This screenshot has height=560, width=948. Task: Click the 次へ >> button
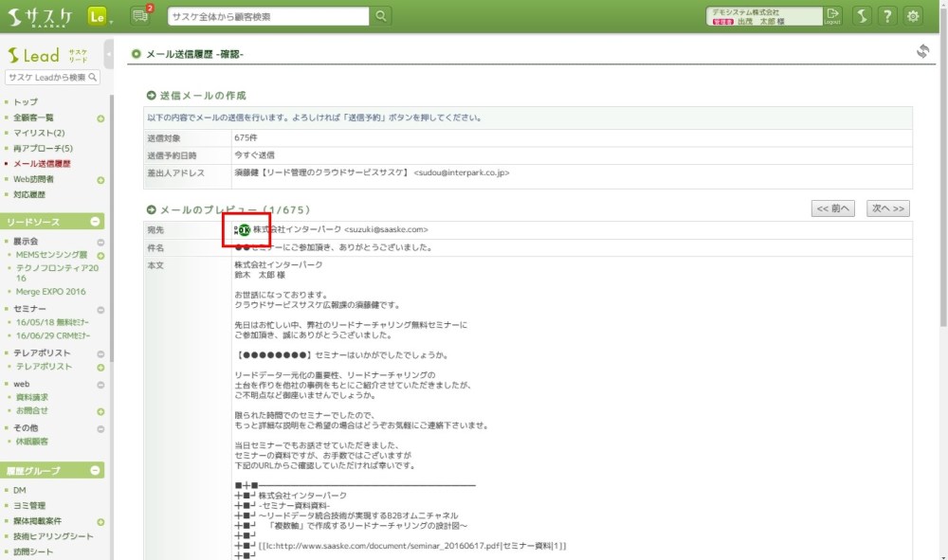coord(887,208)
